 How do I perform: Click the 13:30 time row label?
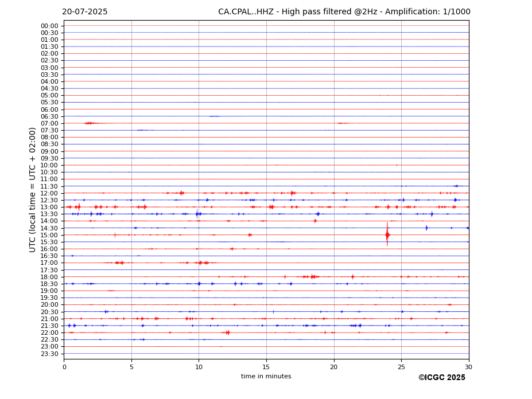point(49,214)
